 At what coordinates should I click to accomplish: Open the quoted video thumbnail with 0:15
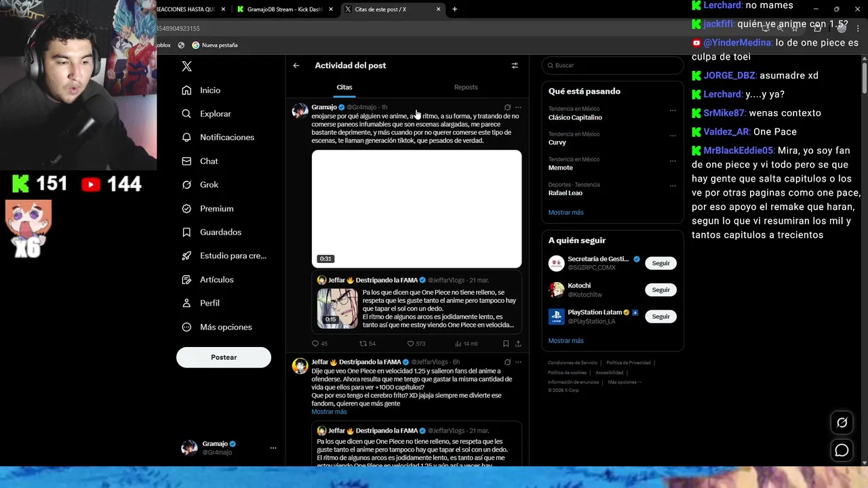(x=338, y=308)
